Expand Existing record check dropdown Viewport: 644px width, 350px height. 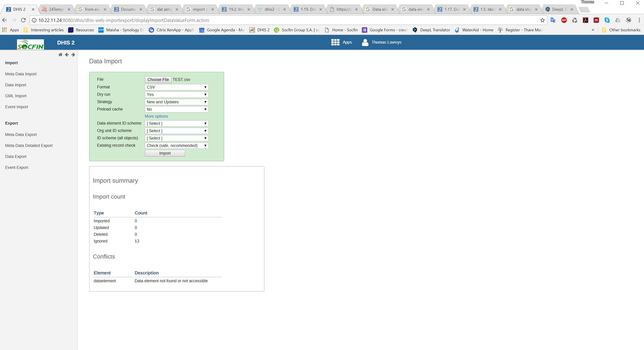(x=176, y=146)
